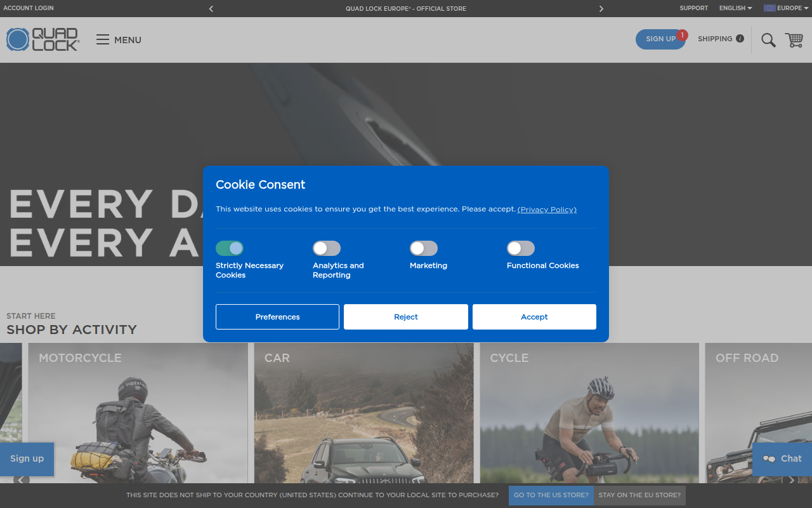Enable Functional Cookies toggle
812x508 pixels.
click(521, 248)
